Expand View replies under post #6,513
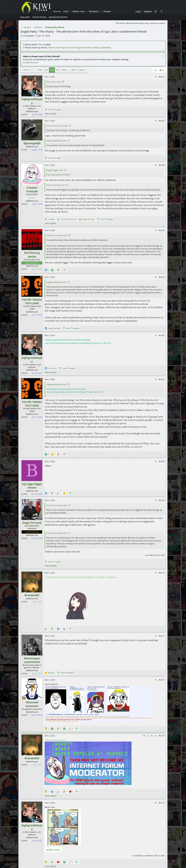The image size is (186, 868). 51,796
